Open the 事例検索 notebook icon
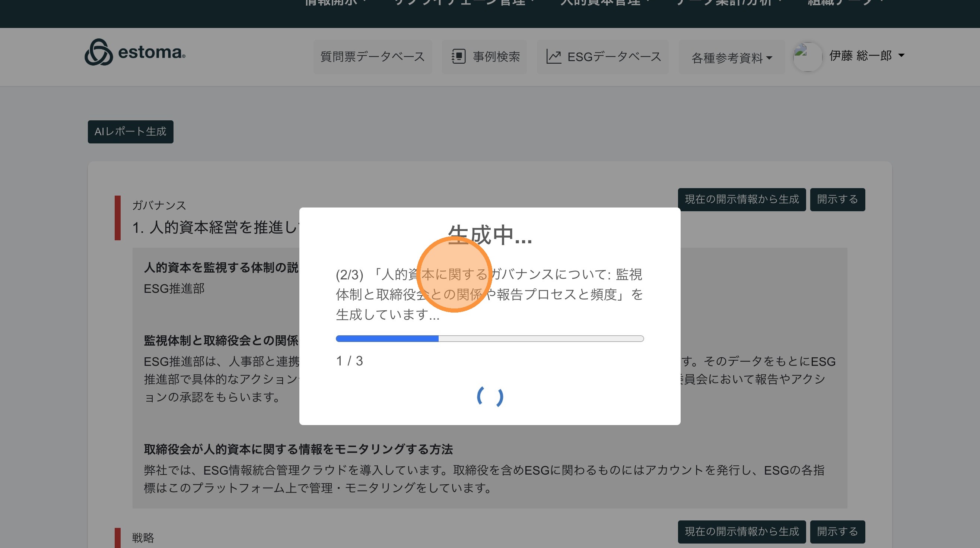 [458, 57]
